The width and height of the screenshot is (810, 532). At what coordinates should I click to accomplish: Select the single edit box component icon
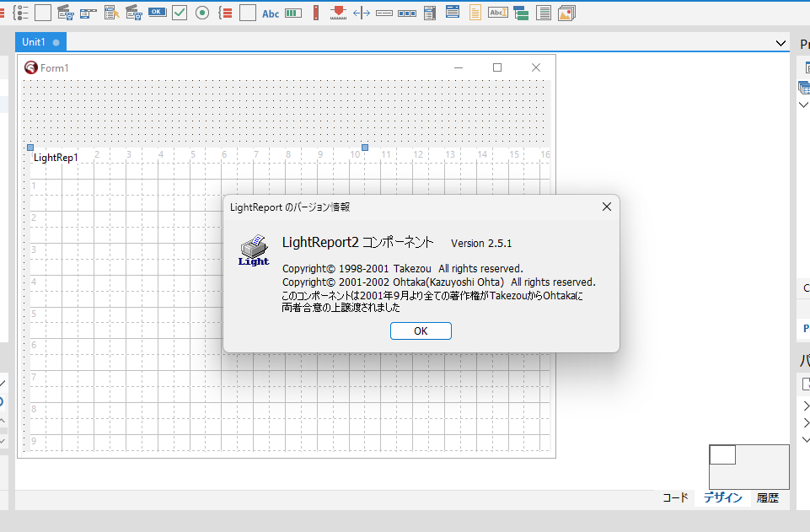[384, 13]
